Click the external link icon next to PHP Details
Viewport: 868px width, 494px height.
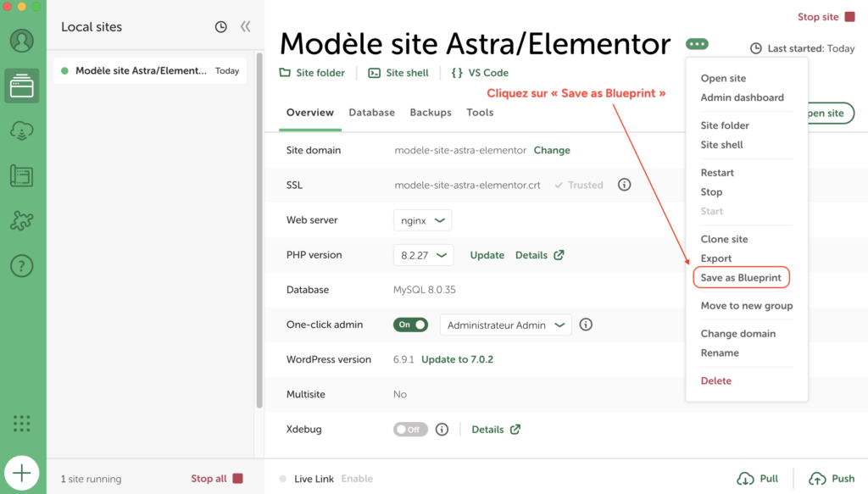click(x=559, y=255)
